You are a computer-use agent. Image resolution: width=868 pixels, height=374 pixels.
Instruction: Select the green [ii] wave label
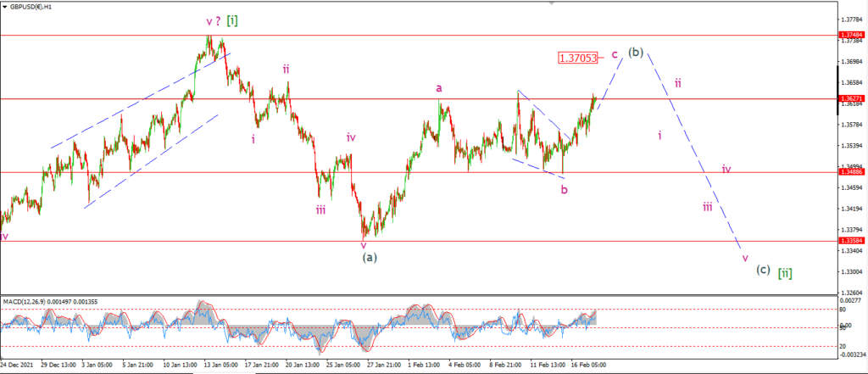pyautogui.click(x=784, y=273)
